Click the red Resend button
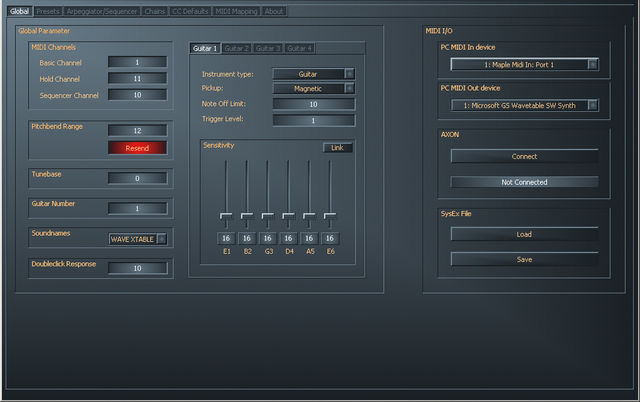 point(137,148)
